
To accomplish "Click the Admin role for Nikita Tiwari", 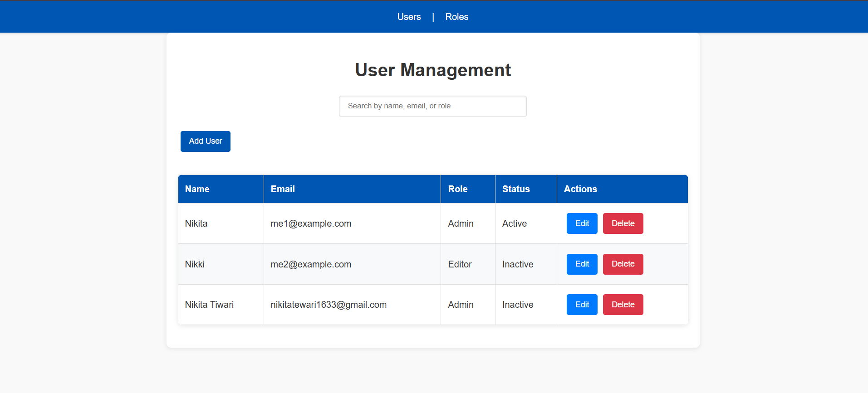I will coord(468,305).
